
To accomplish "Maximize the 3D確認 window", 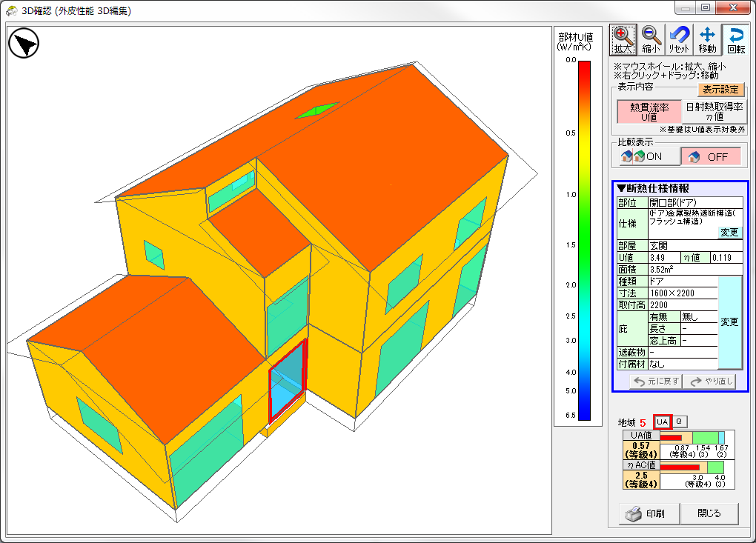I will [706, 8].
